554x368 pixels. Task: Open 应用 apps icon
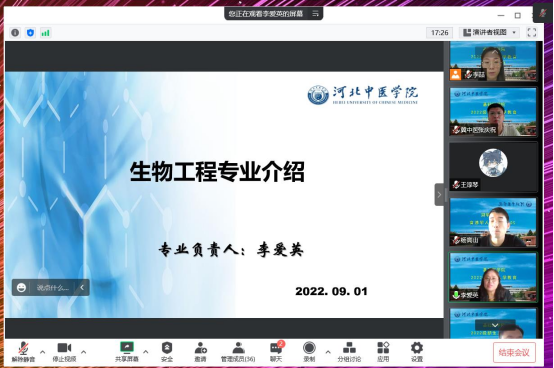[383, 351]
